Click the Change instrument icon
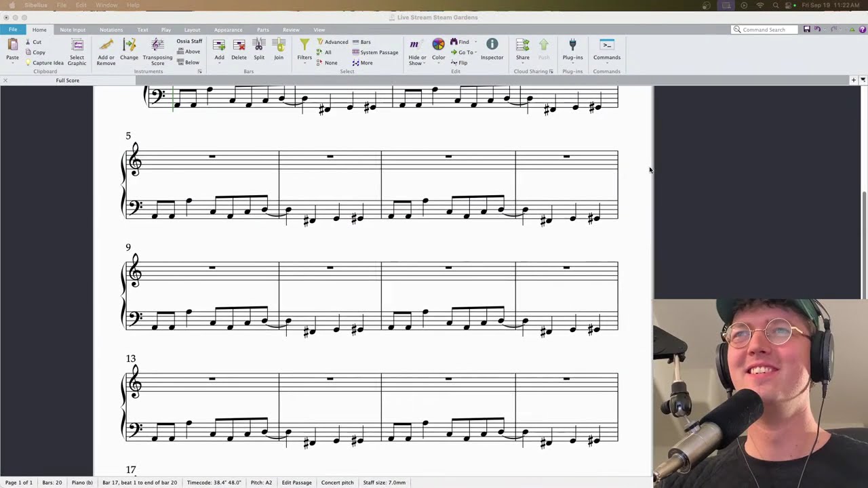 click(129, 45)
